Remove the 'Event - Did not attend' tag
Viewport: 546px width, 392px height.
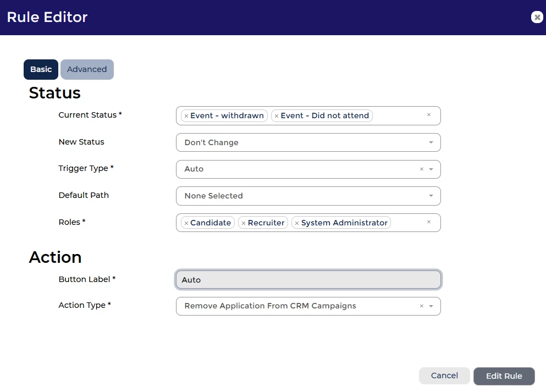(277, 116)
